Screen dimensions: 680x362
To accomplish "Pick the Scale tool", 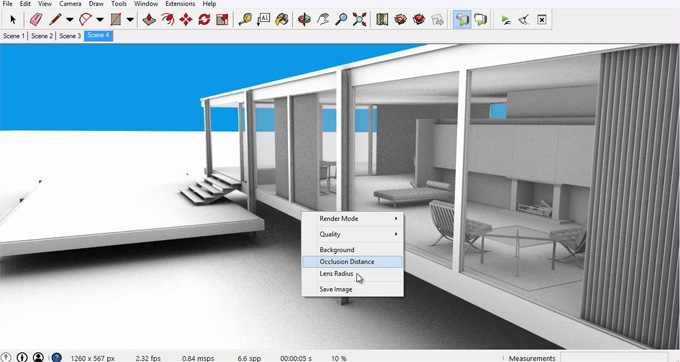I will [x=222, y=20].
